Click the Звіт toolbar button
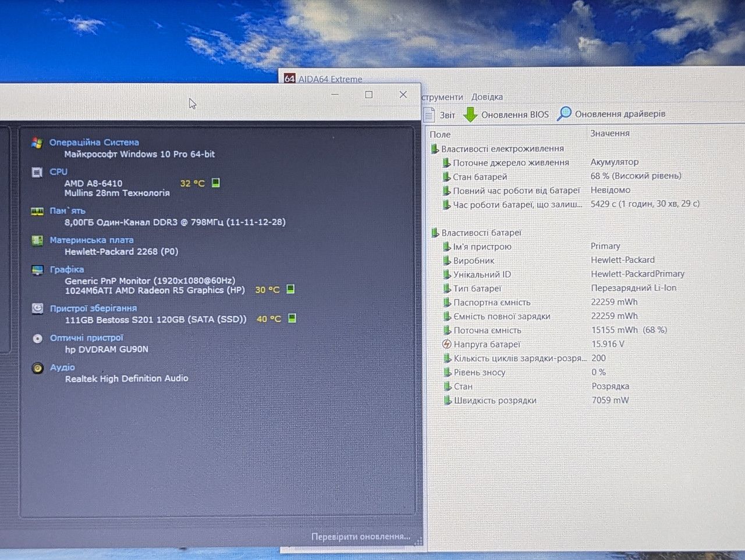 (x=440, y=115)
